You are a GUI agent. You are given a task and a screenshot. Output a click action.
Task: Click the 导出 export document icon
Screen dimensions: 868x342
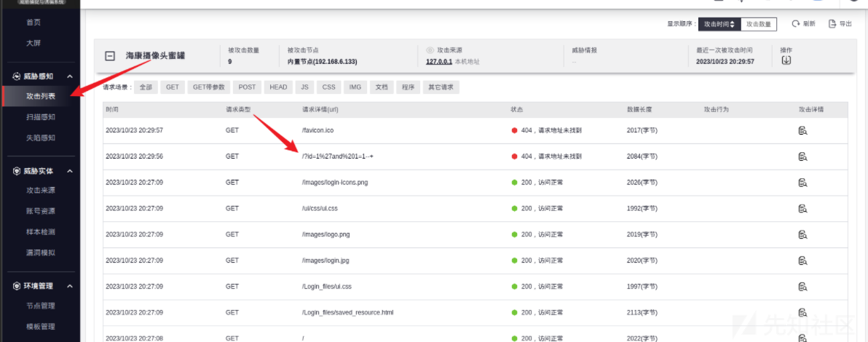(832, 24)
